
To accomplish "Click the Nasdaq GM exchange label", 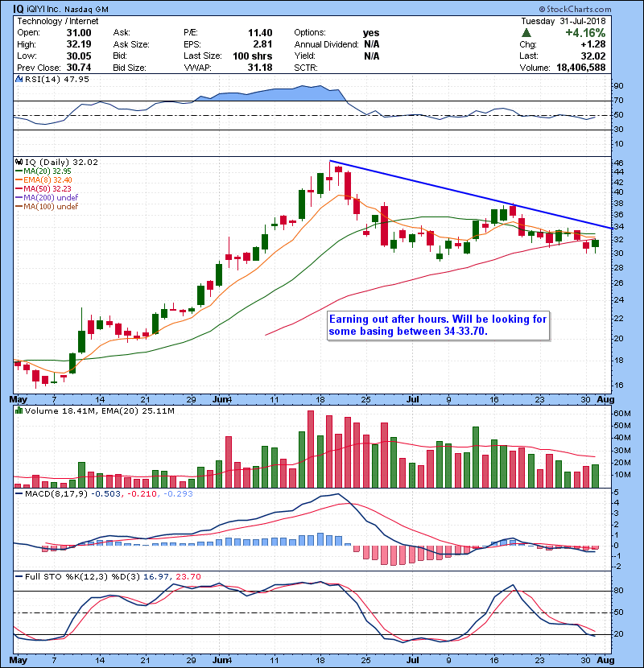I will coord(86,9).
